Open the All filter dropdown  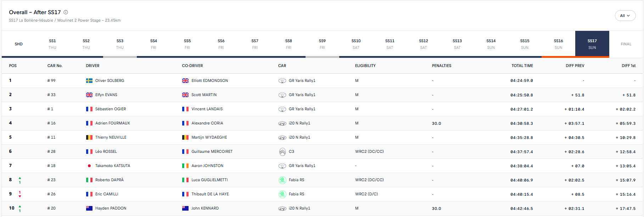click(625, 16)
